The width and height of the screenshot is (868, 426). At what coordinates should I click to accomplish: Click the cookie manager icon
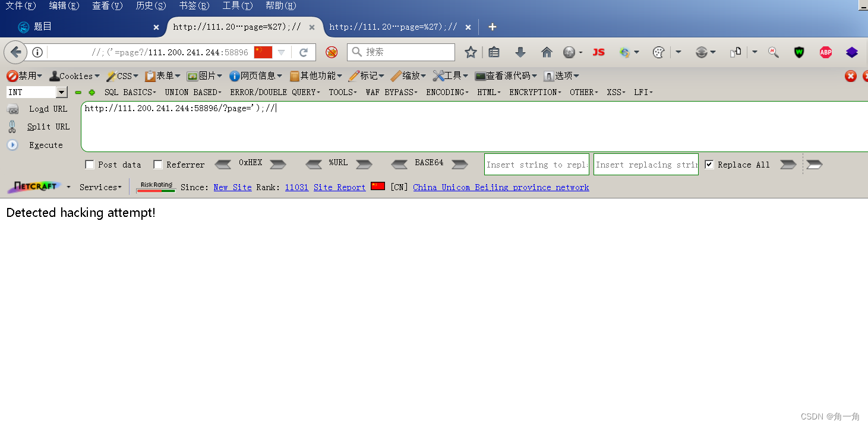tap(658, 52)
